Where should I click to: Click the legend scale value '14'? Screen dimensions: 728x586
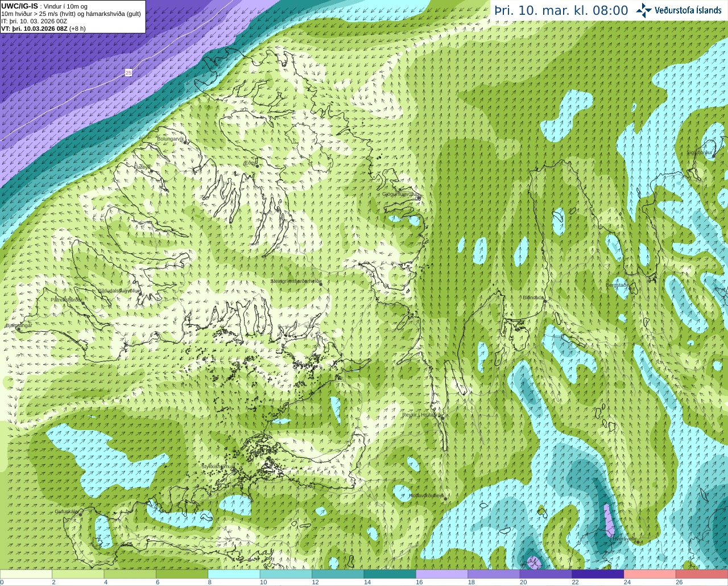[367, 583]
